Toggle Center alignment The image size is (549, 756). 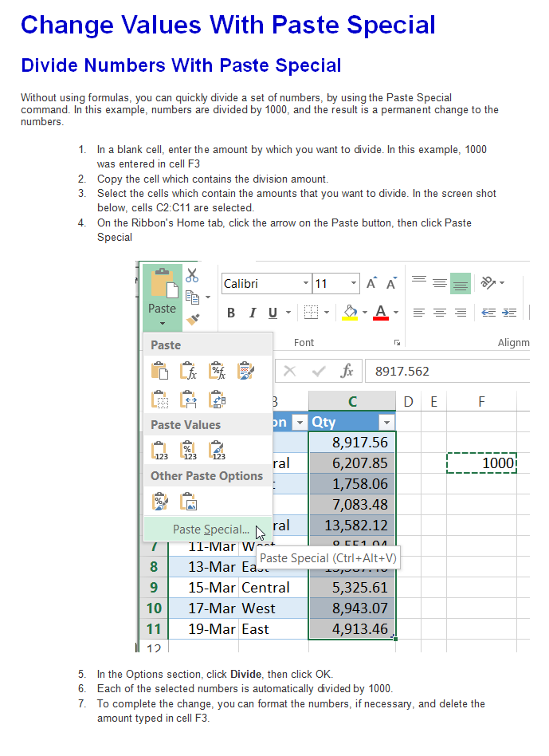pyautogui.click(x=440, y=313)
